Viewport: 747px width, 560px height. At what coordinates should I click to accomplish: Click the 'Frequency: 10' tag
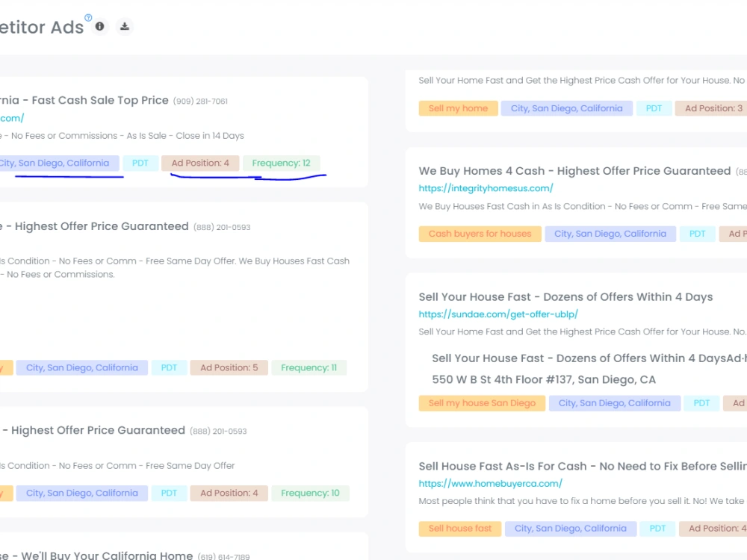[310, 493]
